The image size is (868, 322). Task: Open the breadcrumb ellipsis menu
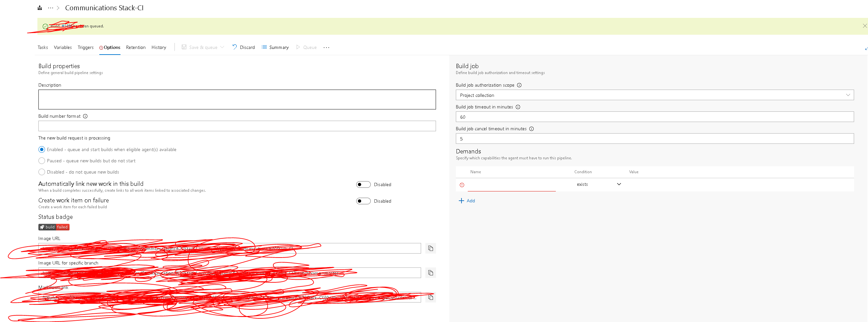click(x=51, y=8)
